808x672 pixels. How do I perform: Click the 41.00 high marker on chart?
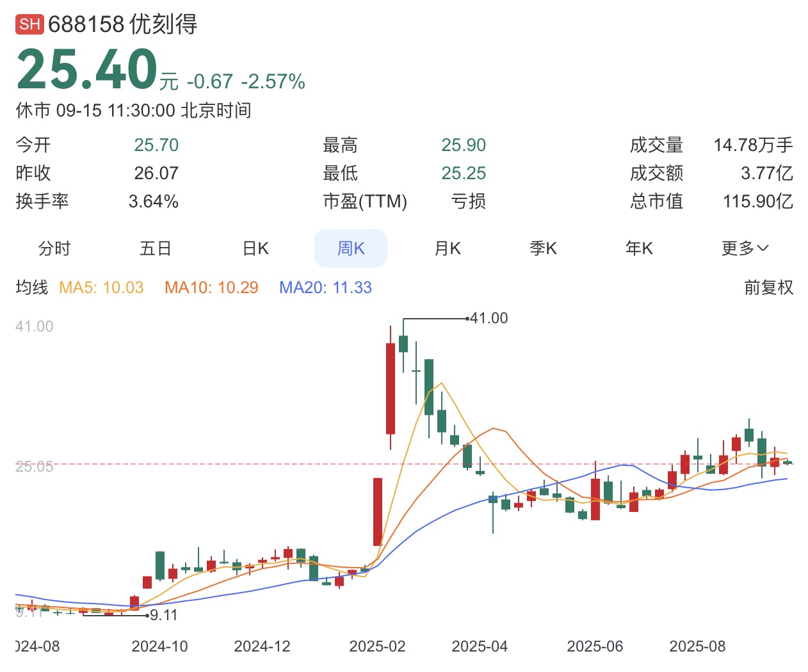click(489, 318)
